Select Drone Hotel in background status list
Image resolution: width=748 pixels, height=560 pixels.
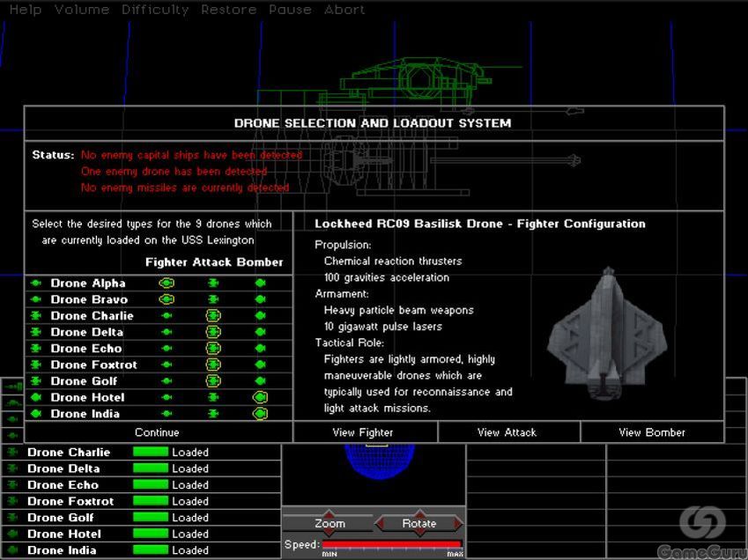pos(64,534)
